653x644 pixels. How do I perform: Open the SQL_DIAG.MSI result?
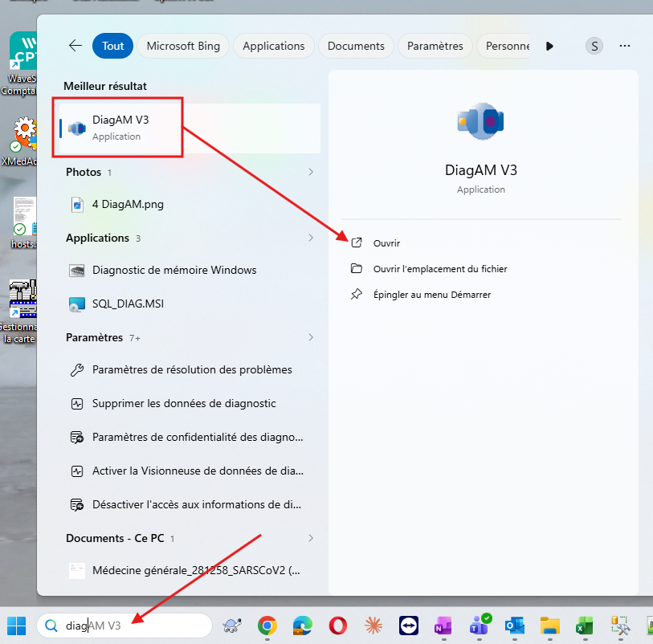[x=190, y=304]
